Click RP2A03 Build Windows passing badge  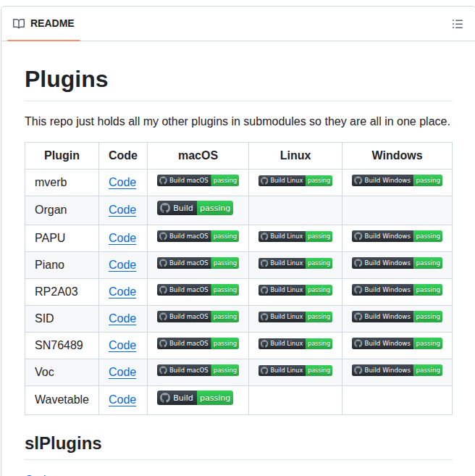point(397,290)
